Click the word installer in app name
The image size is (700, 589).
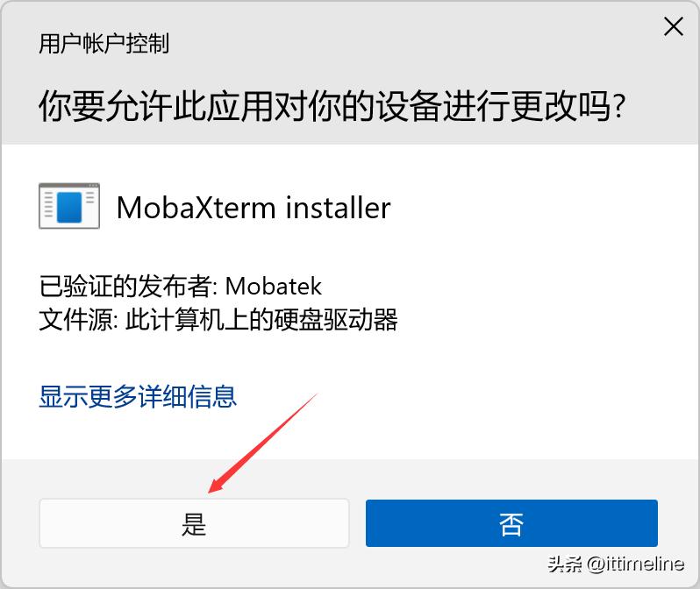pos(338,208)
